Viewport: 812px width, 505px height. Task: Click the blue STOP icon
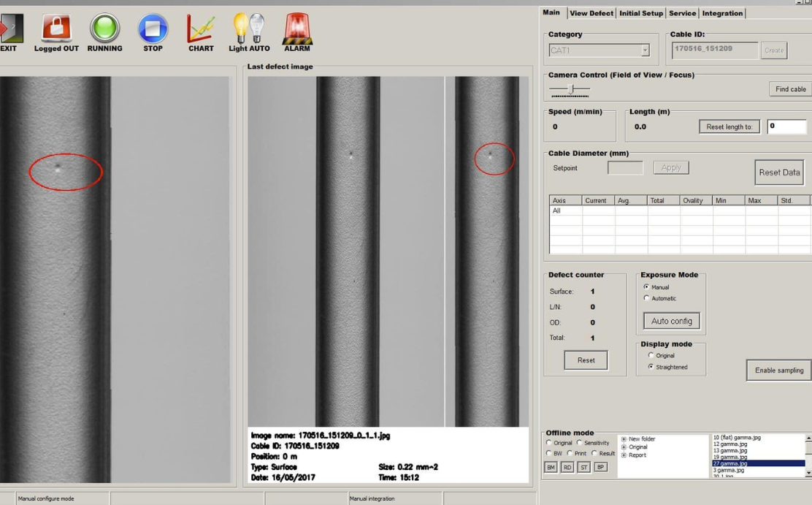tap(153, 28)
